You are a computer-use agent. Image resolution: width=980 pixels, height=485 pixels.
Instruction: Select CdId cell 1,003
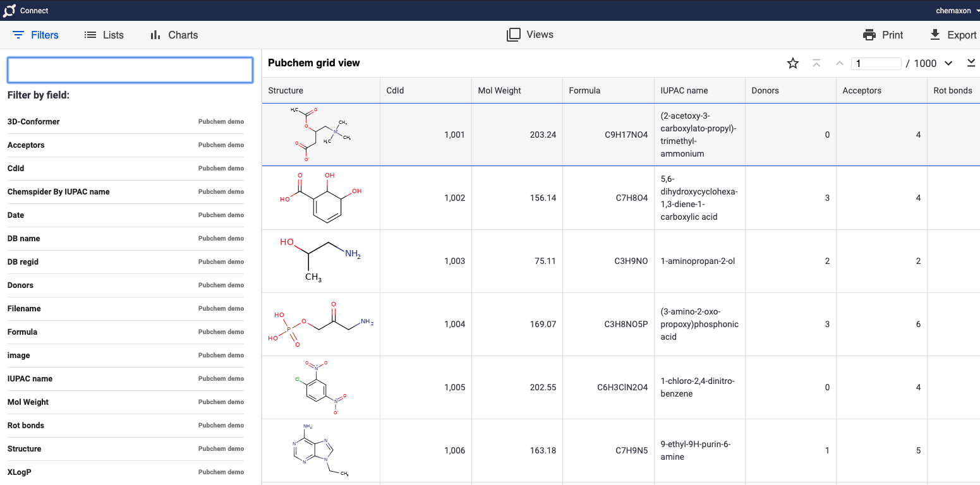point(426,261)
